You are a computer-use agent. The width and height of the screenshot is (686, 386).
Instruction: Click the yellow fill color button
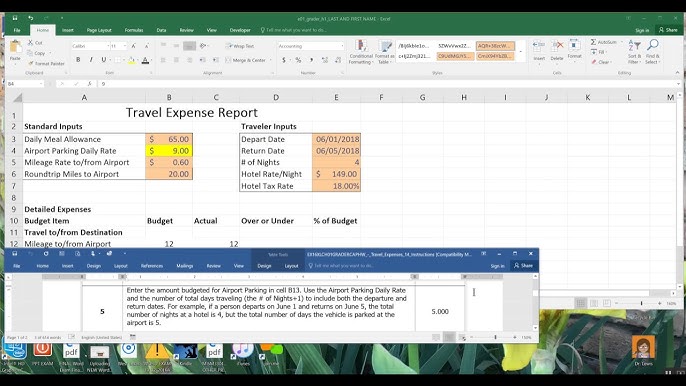point(131,60)
